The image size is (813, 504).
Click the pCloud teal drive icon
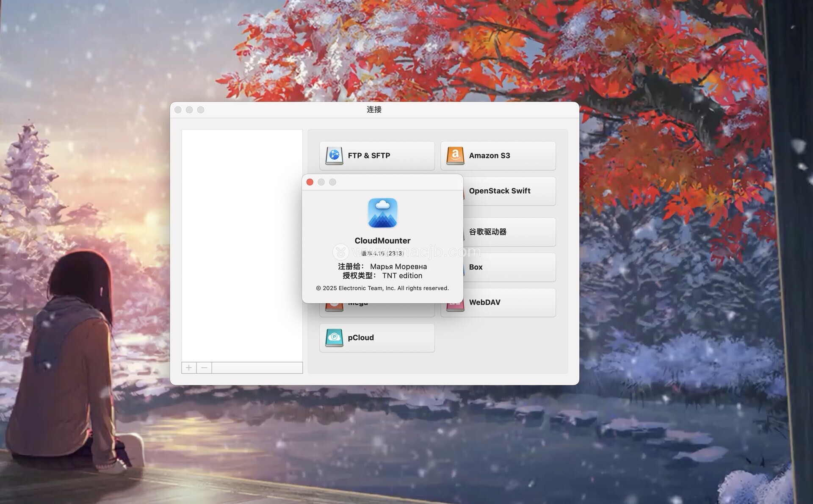pos(334,338)
